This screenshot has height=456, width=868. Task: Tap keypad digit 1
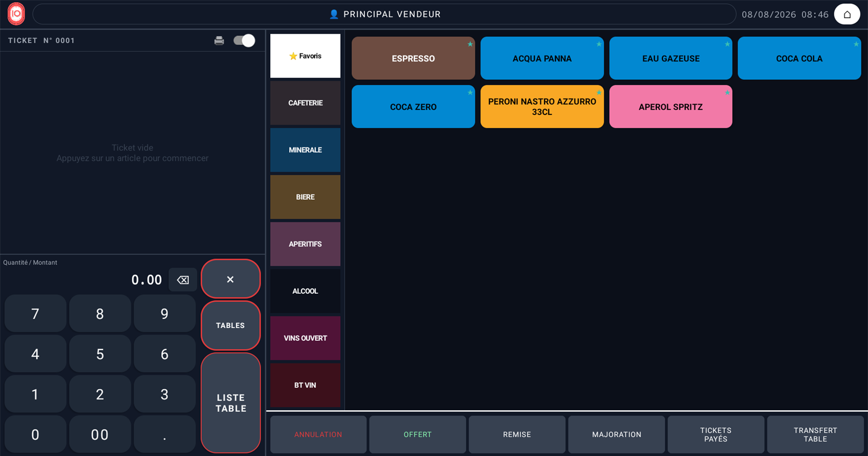click(x=35, y=394)
